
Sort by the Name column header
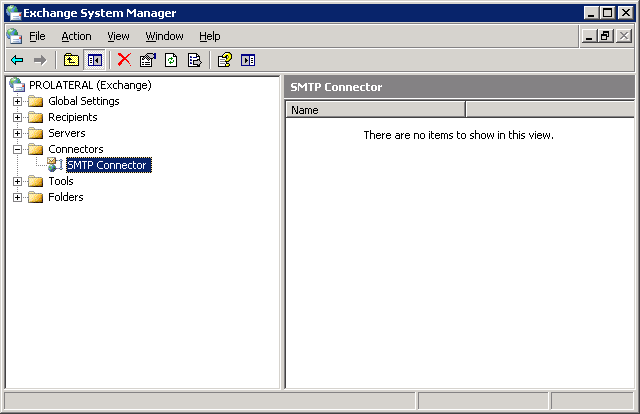(x=375, y=110)
